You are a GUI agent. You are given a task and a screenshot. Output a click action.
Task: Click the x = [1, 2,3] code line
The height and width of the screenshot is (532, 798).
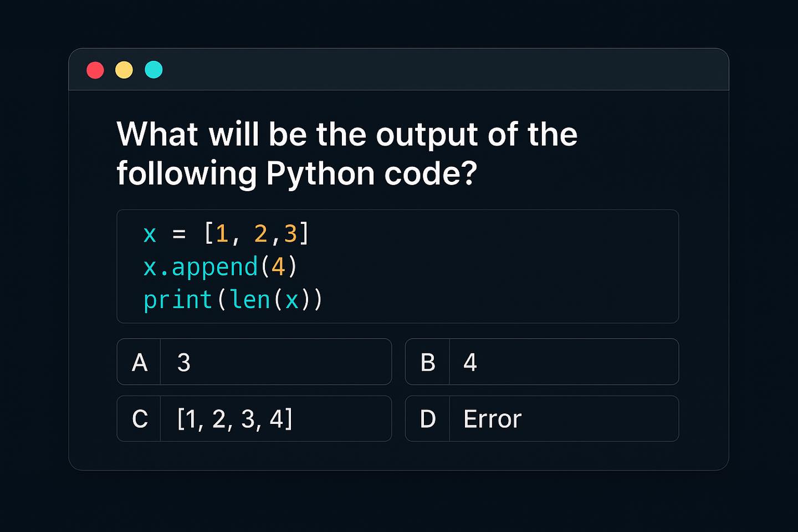tap(226, 234)
